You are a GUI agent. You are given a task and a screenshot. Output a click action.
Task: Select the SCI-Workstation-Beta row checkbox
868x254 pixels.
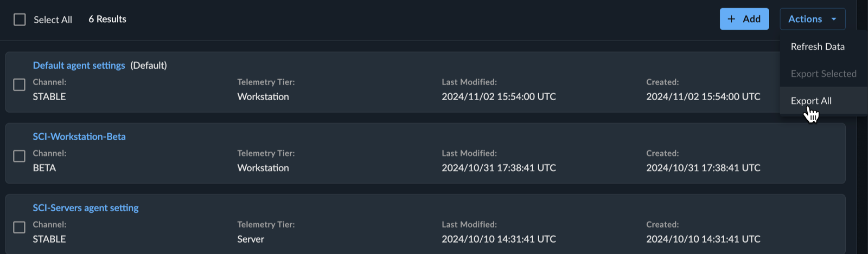coord(20,156)
